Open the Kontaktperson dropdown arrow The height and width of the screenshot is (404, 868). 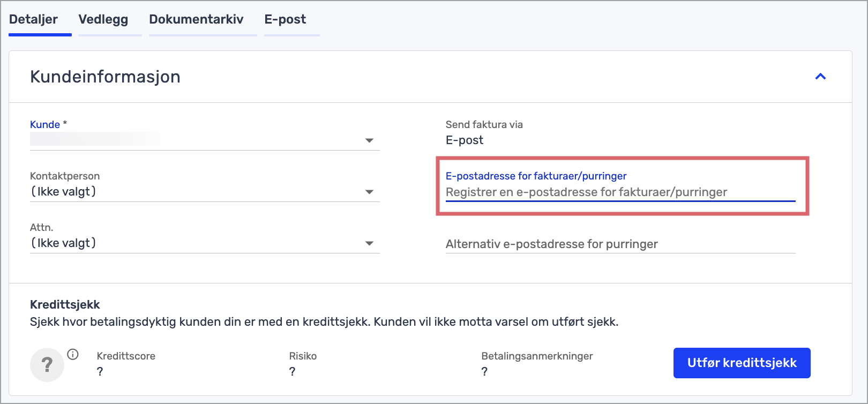tap(369, 192)
